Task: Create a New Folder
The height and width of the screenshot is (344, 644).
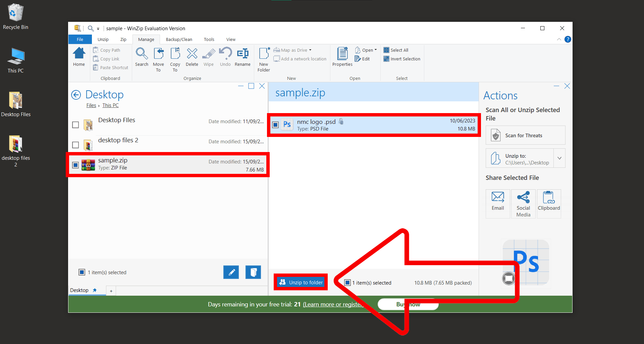Action: (264, 55)
